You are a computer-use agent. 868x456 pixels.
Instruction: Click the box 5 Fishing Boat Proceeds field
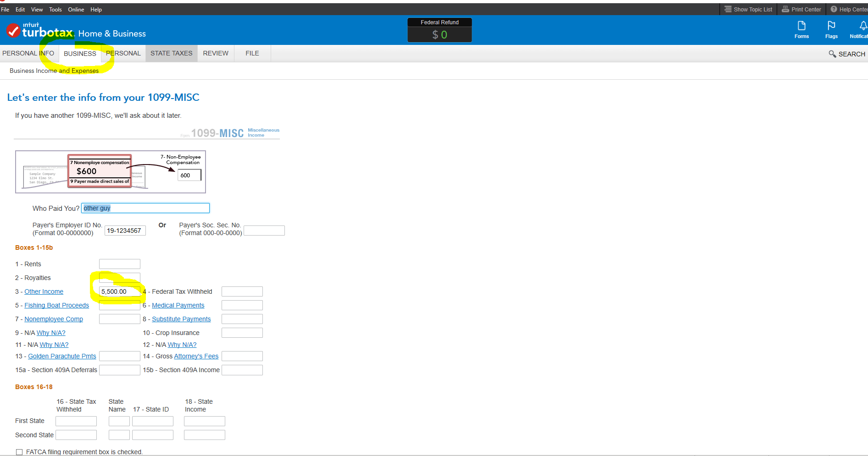coord(120,305)
